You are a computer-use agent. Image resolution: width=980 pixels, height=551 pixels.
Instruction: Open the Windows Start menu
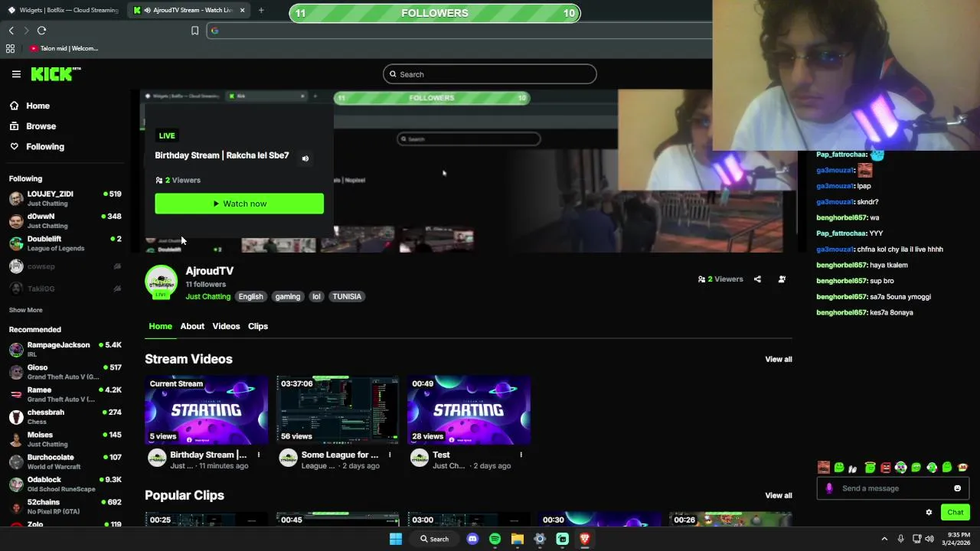396,539
